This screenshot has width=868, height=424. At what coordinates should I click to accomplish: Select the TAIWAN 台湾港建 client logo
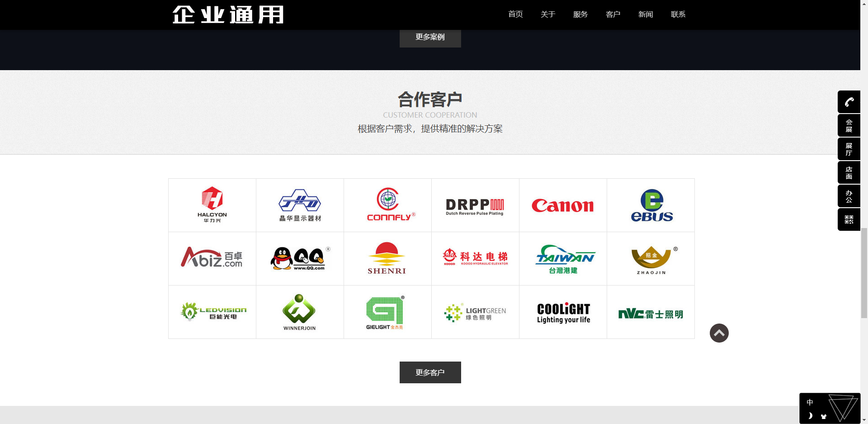tap(563, 258)
